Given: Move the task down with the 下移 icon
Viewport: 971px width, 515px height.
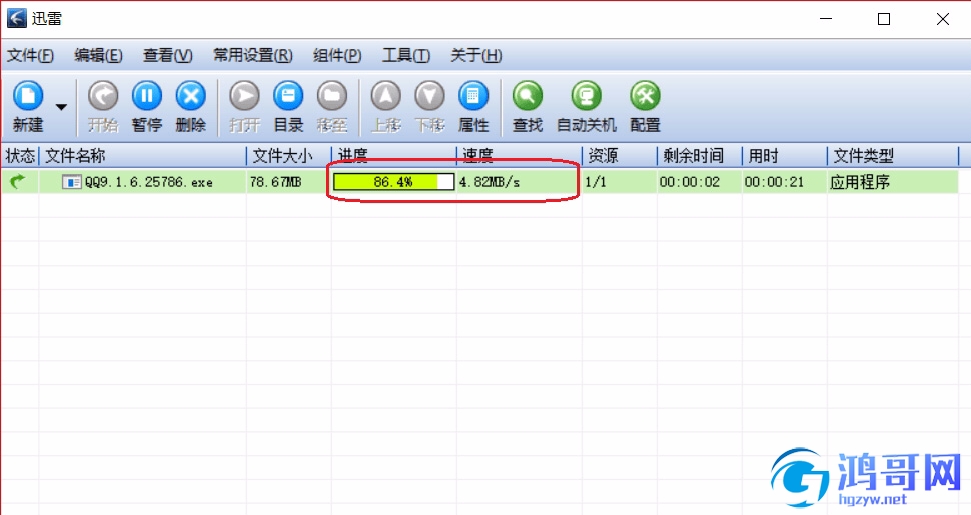Looking at the screenshot, I should 430,97.
